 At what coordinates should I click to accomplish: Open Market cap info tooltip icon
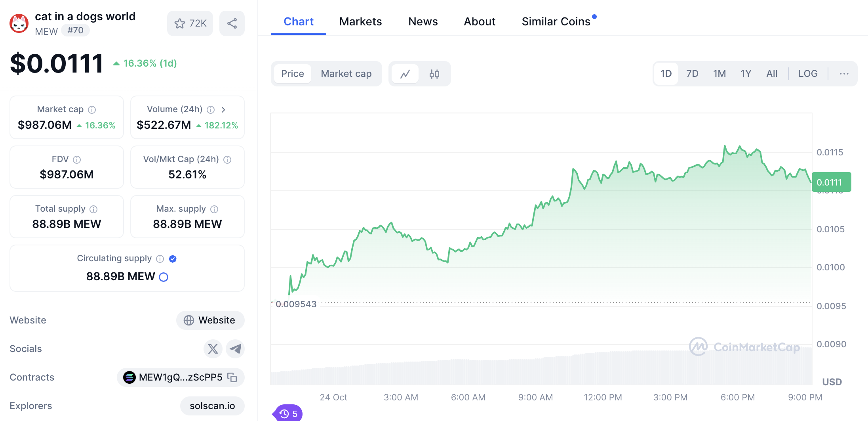pos(92,109)
